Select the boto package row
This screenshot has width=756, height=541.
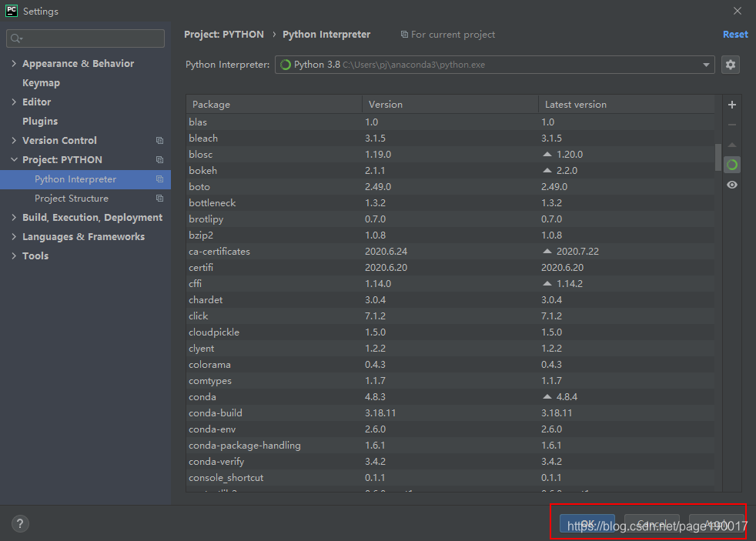point(450,186)
